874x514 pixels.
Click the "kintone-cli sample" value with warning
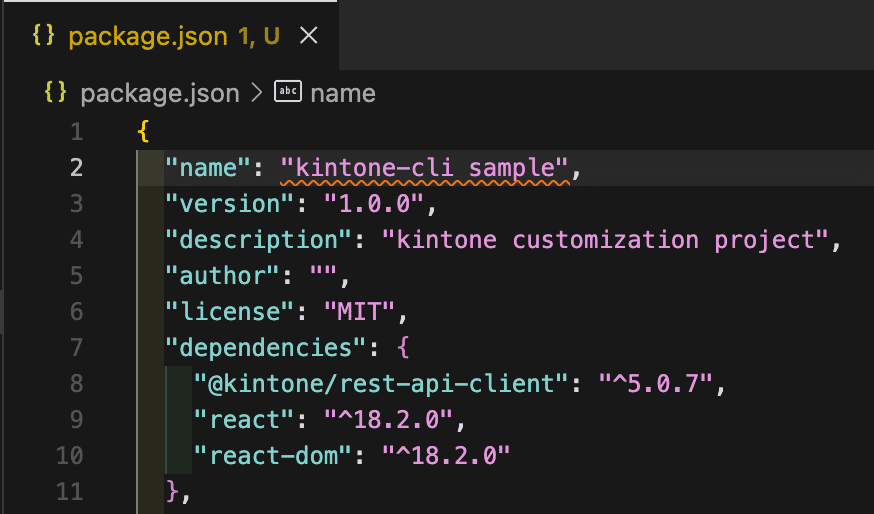[x=425, y=168]
